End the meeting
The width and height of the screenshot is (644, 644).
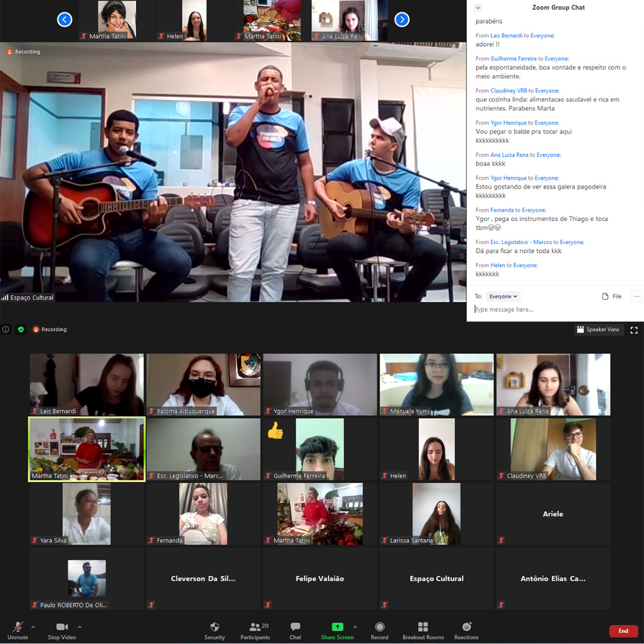(x=623, y=631)
